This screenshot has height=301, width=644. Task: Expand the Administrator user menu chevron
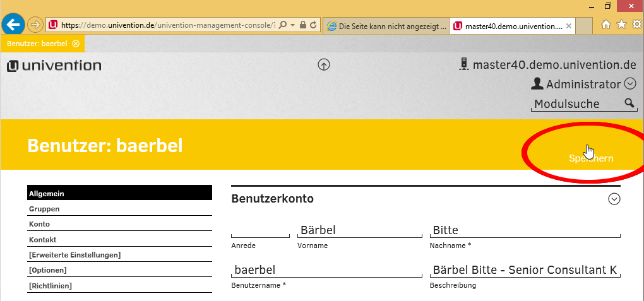point(629,84)
